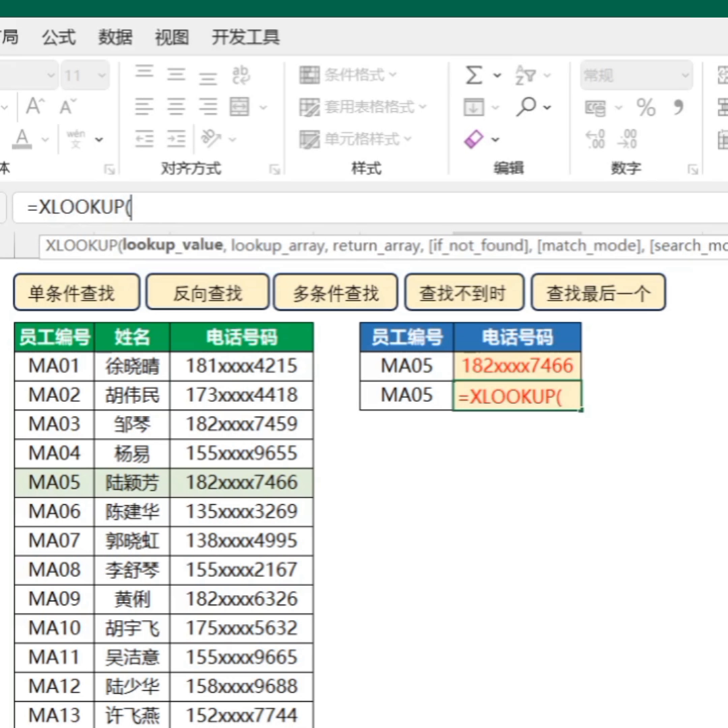
Task: Click the AutoSum sigma icon
Action: pos(474,75)
